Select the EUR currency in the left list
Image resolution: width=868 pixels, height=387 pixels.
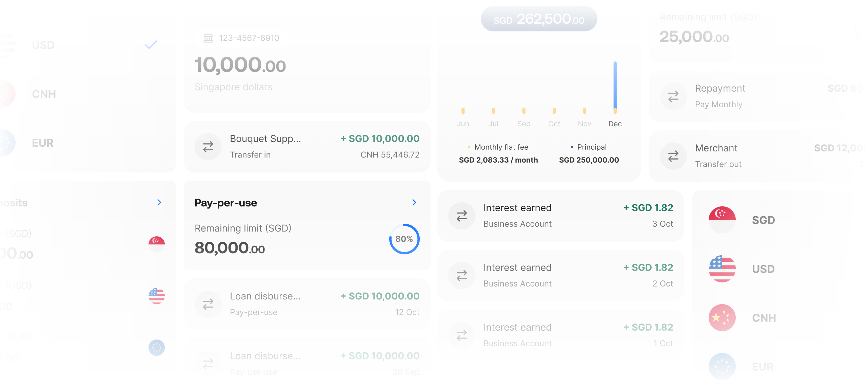pyautogui.click(x=42, y=143)
